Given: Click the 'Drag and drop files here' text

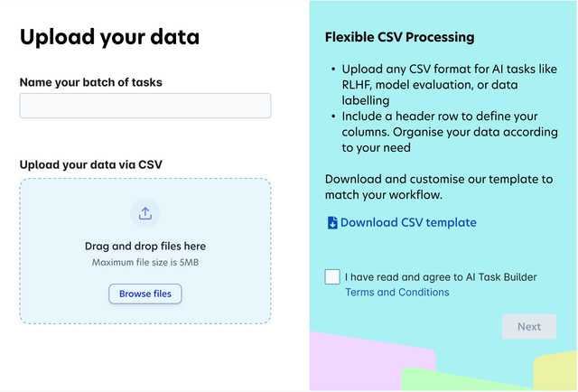Looking at the screenshot, I should pos(145,246).
